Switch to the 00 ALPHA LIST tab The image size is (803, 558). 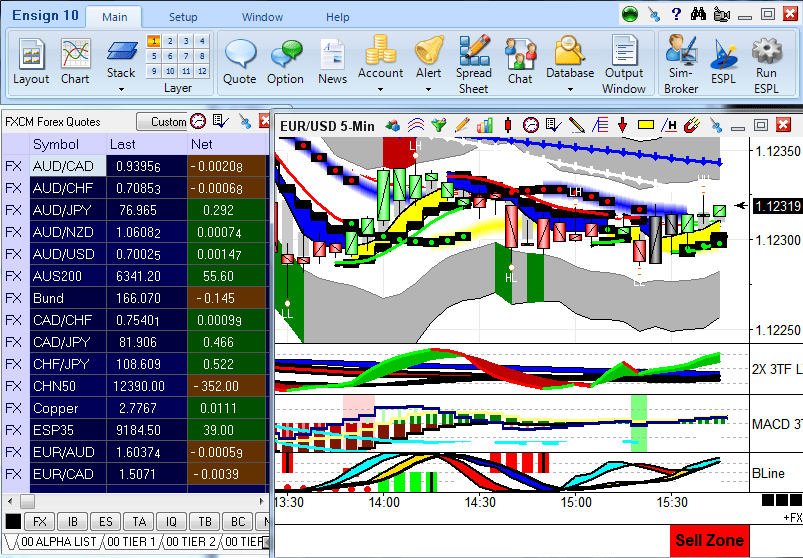[x=58, y=542]
